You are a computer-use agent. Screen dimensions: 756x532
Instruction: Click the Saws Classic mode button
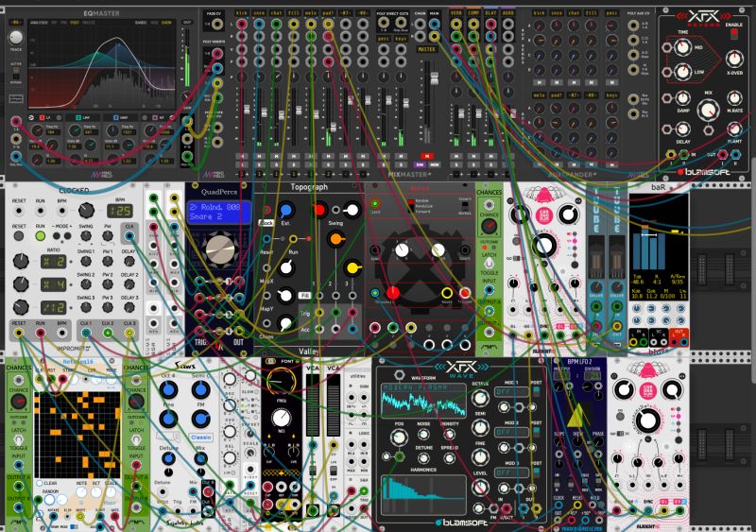pyautogui.click(x=201, y=437)
